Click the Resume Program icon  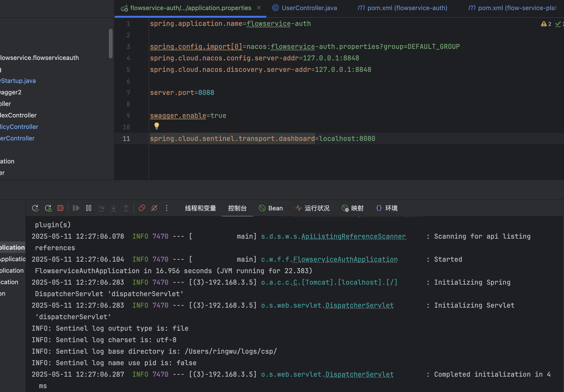pyautogui.click(x=76, y=208)
